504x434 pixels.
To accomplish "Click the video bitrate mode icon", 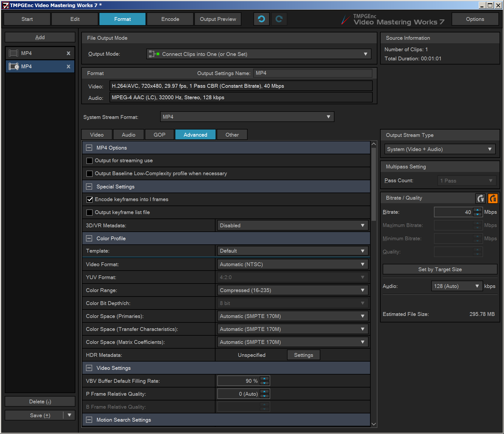I will point(480,198).
